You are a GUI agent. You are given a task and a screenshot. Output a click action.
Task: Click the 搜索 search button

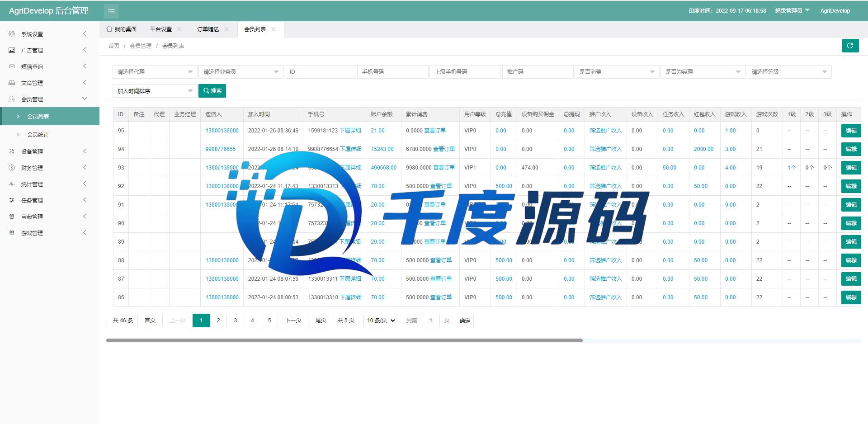point(212,91)
